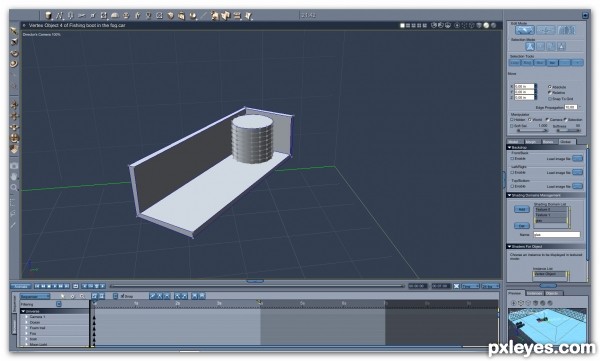600x361 pixels.
Task: Enable Snap To Grid option
Action: click(x=550, y=99)
